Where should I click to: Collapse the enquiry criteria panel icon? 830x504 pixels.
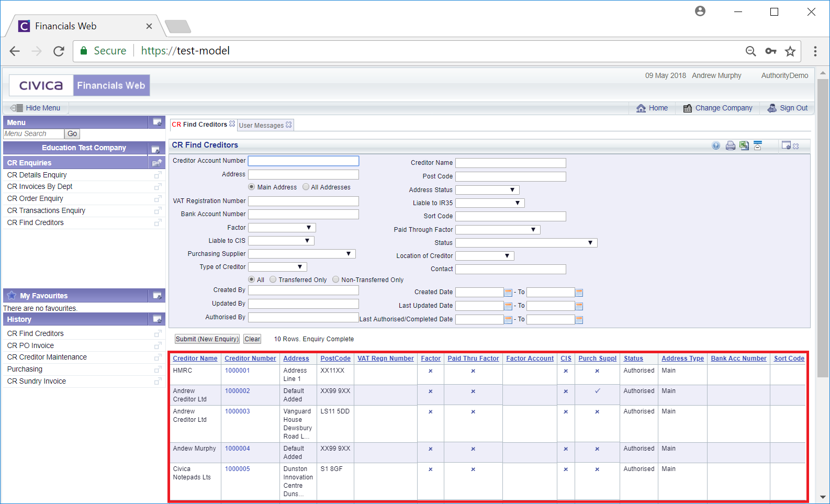click(758, 145)
